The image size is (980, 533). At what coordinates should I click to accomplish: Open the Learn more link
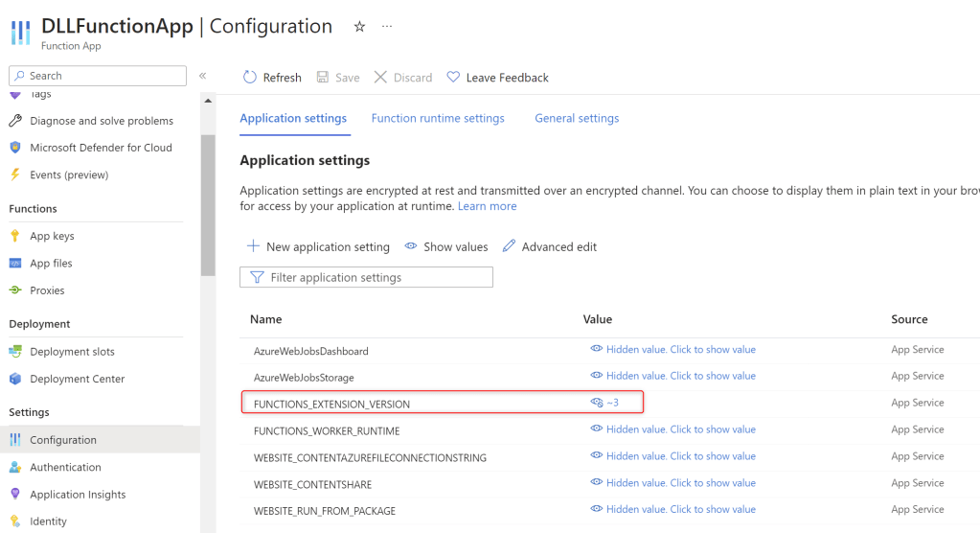tap(487, 206)
